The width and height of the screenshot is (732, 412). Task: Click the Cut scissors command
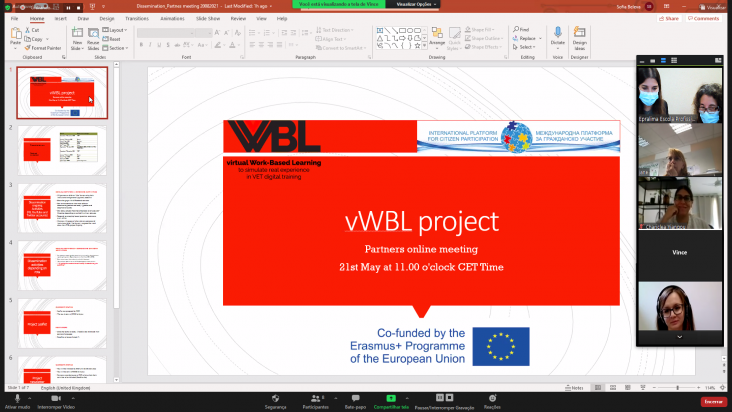32,30
